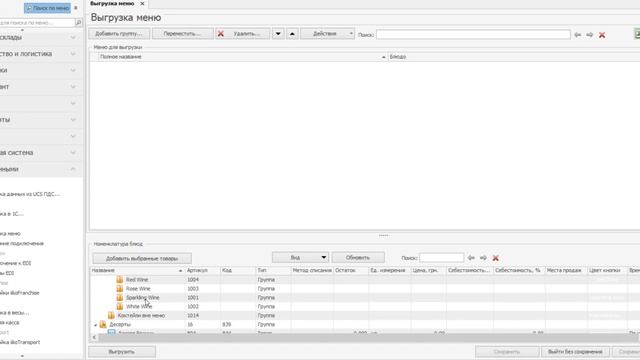
Task: Click the Блюдо column header
Action: click(514, 57)
